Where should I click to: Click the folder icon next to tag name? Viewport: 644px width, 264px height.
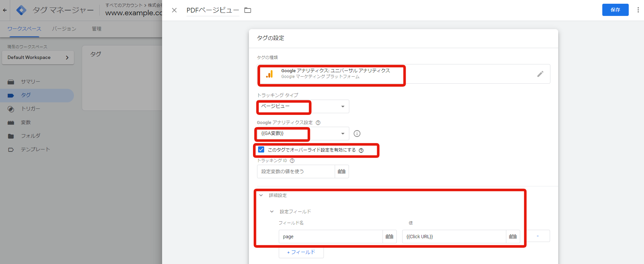point(248,10)
